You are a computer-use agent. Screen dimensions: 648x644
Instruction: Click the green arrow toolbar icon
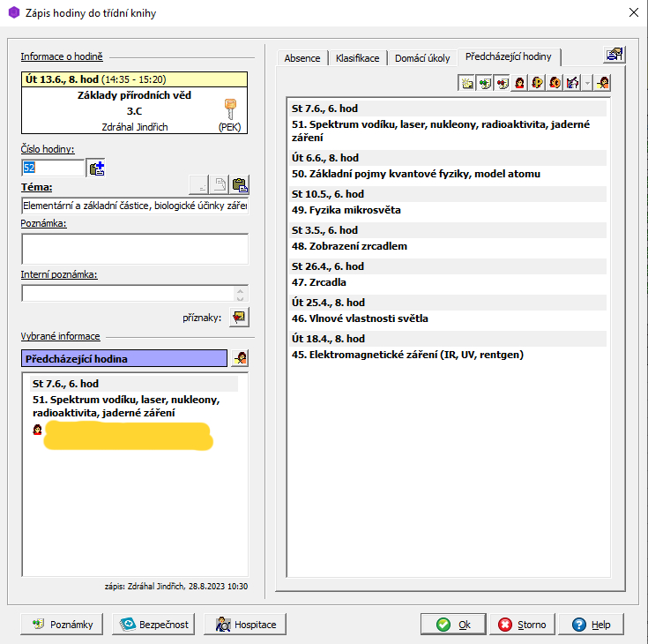pyautogui.click(x=484, y=83)
